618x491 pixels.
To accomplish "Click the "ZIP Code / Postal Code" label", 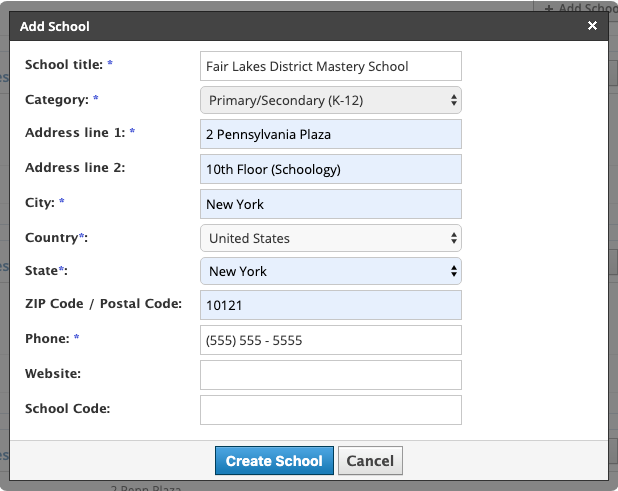I will click(103, 303).
